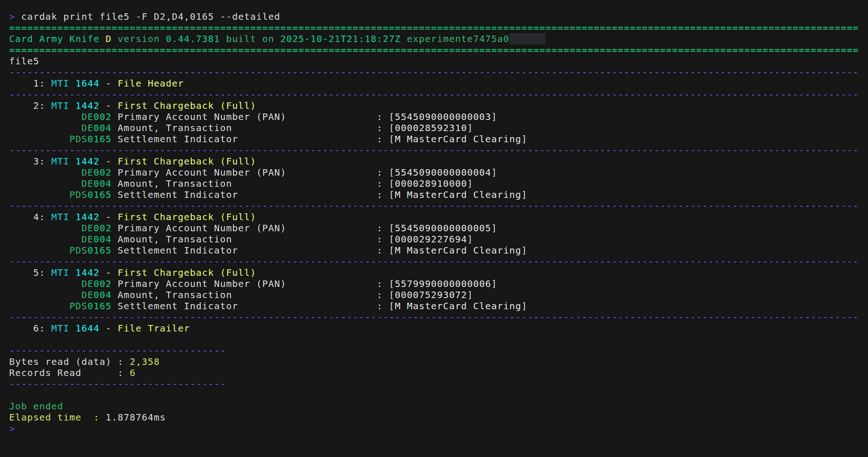Select M MasterCard Clearing in record 4

coord(457,250)
